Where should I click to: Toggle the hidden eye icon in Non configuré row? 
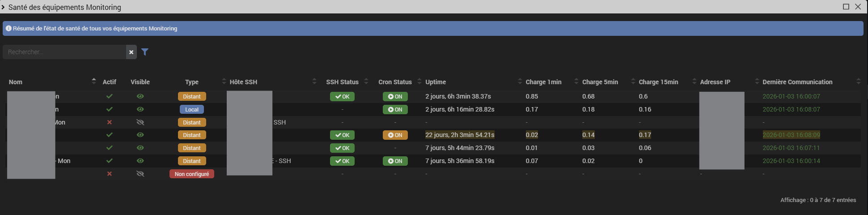click(x=140, y=174)
